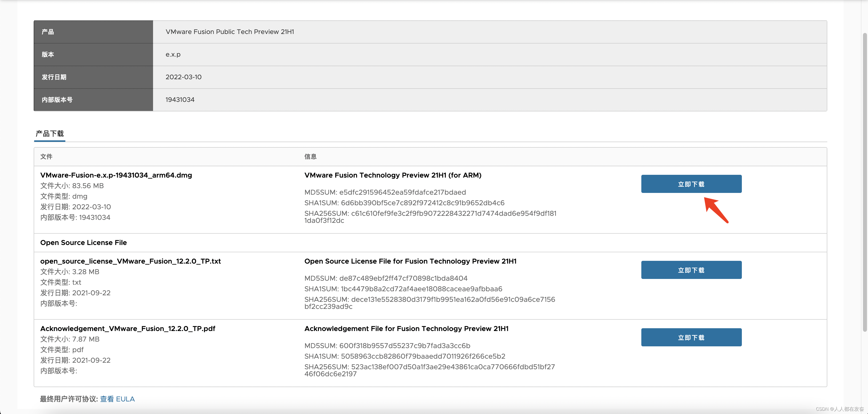
Task: Click the version value e.x.p
Action: point(173,54)
